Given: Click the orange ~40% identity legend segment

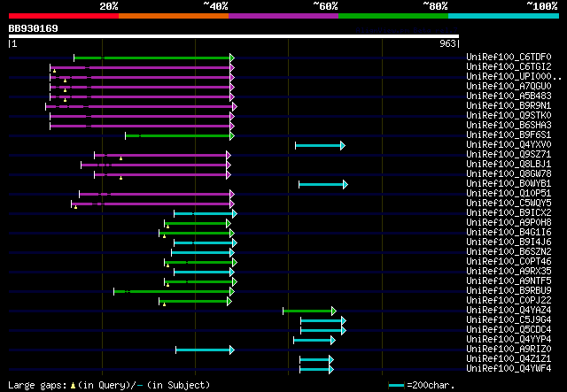Looking at the screenshot, I should pos(174,16).
